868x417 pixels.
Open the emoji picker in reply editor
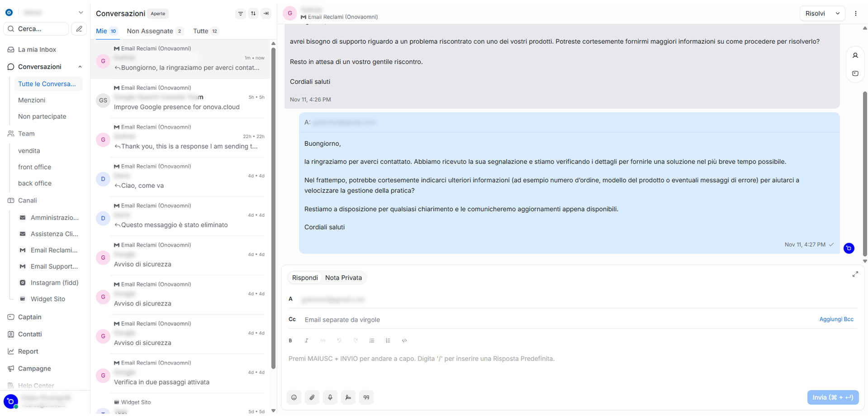click(x=294, y=398)
